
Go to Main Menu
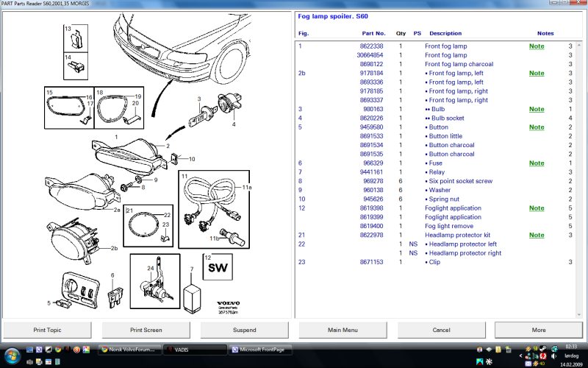pyautogui.click(x=343, y=330)
